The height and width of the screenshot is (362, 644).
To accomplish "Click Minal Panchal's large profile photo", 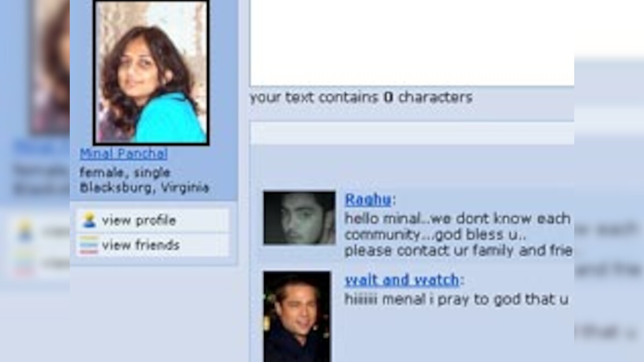I will tap(151, 72).
